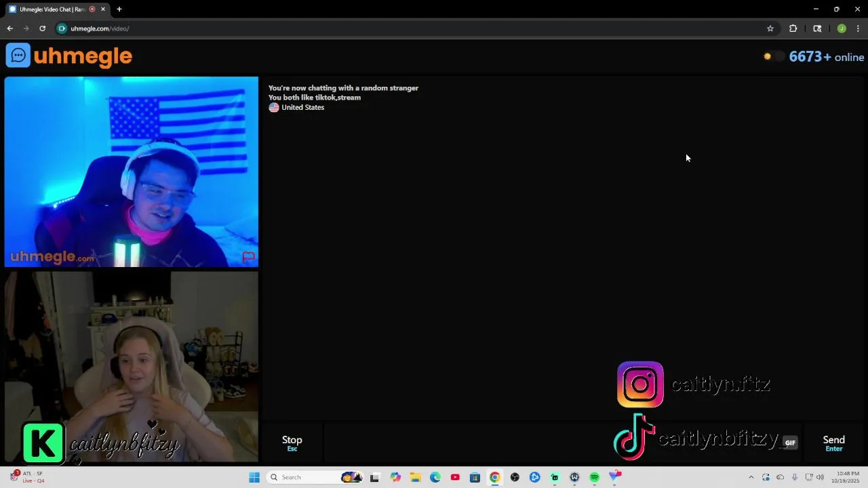The width and height of the screenshot is (868, 488).
Task: Click the stranger's video feed
Action: coord(132,171)
